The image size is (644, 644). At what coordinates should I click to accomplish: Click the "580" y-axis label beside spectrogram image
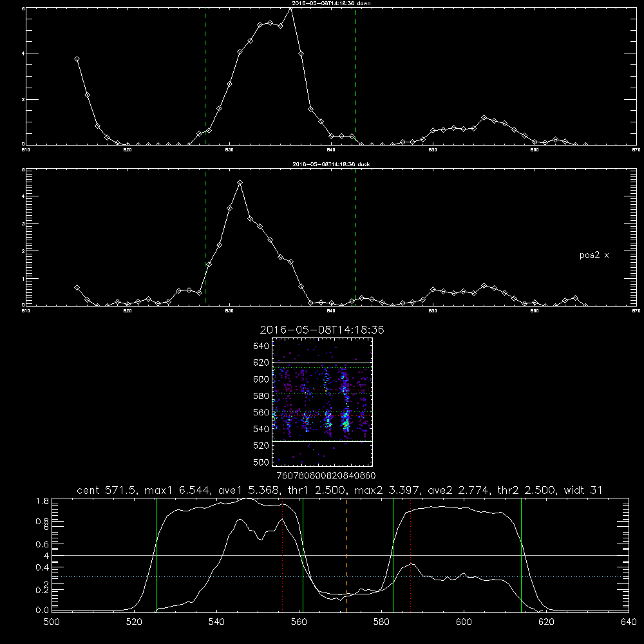(261, 396)
